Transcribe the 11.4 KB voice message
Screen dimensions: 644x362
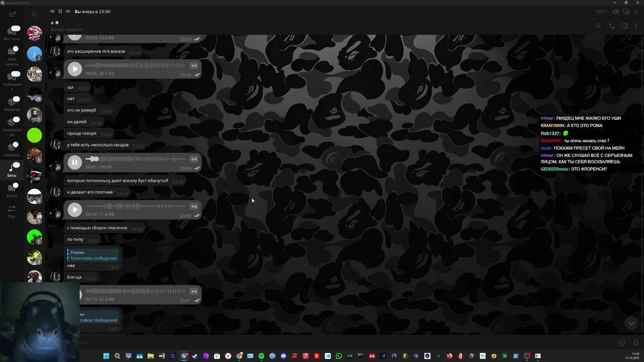[x=194, y=206]
